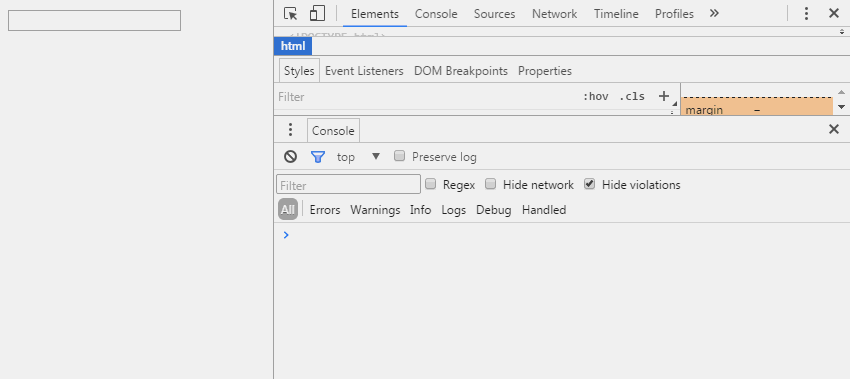850x379 pixels.
Task: Add a new style rule with plus icon
Action: 664,97
